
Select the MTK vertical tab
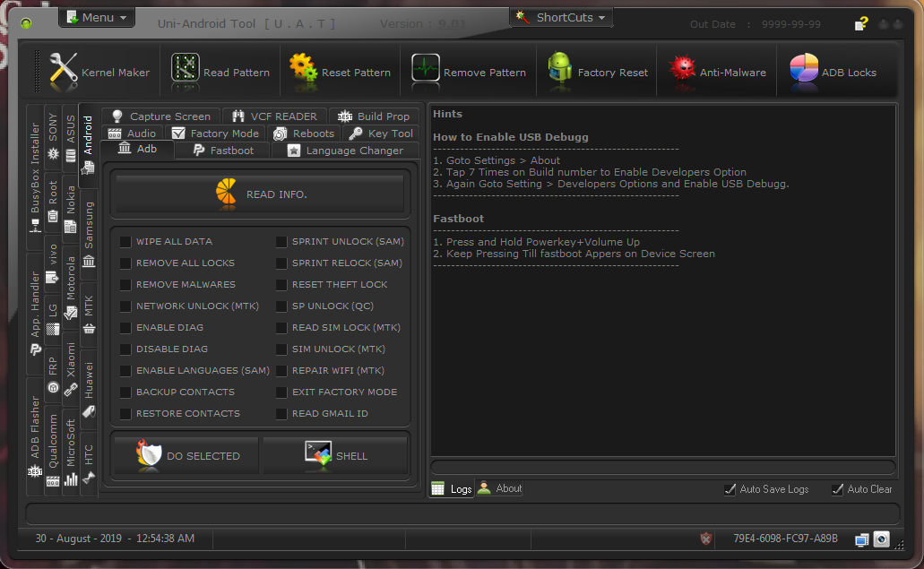pos(89,314)
